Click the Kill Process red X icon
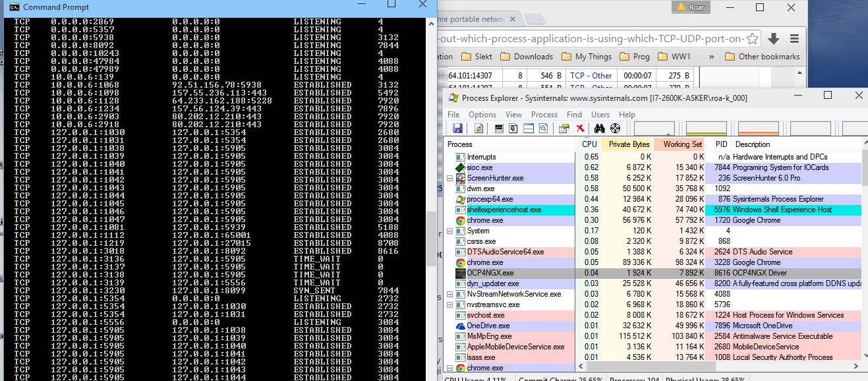 point(581,129)
